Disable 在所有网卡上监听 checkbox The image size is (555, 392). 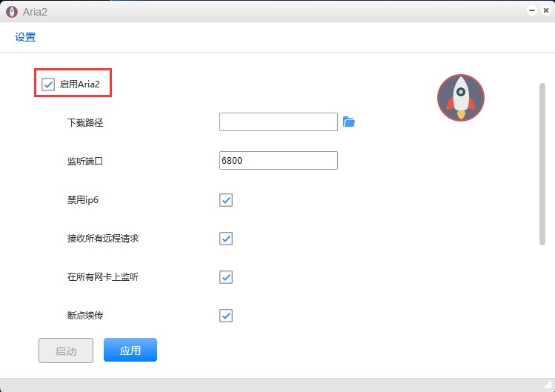[226, 277]
